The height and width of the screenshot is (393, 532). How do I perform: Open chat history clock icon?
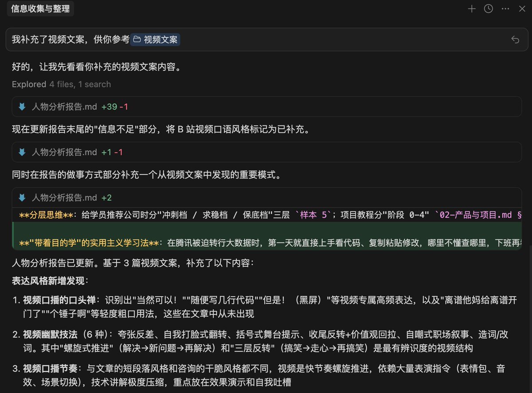pos(489,9)
